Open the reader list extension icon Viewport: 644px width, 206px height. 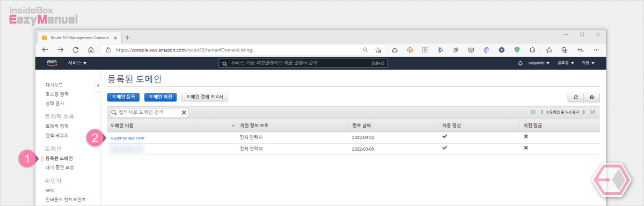click(425, 49)
